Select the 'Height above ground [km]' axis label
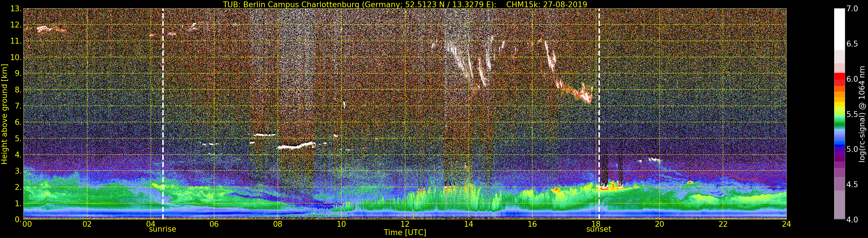 click(4, 114)
